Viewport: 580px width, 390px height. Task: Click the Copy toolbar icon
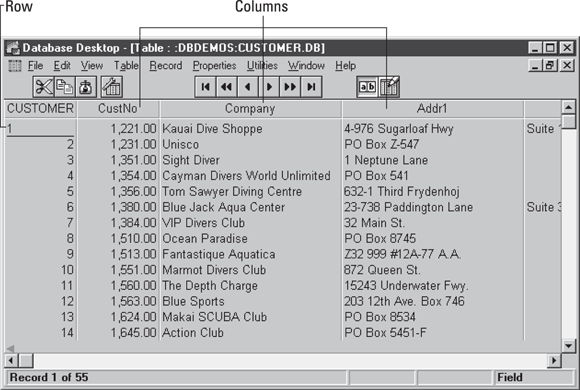65,87
